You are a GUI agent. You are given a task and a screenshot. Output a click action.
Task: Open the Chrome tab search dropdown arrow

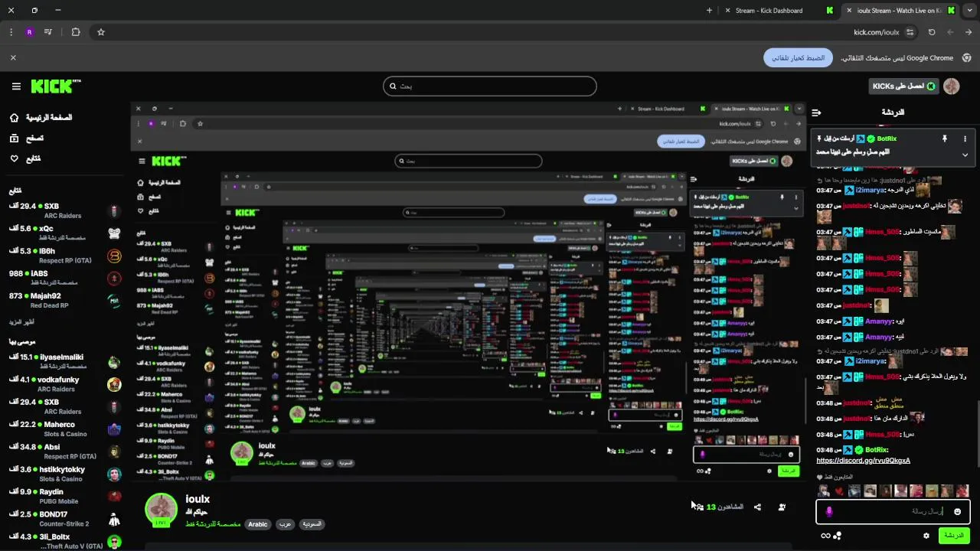pyautogui.click(x=971, y=11)
